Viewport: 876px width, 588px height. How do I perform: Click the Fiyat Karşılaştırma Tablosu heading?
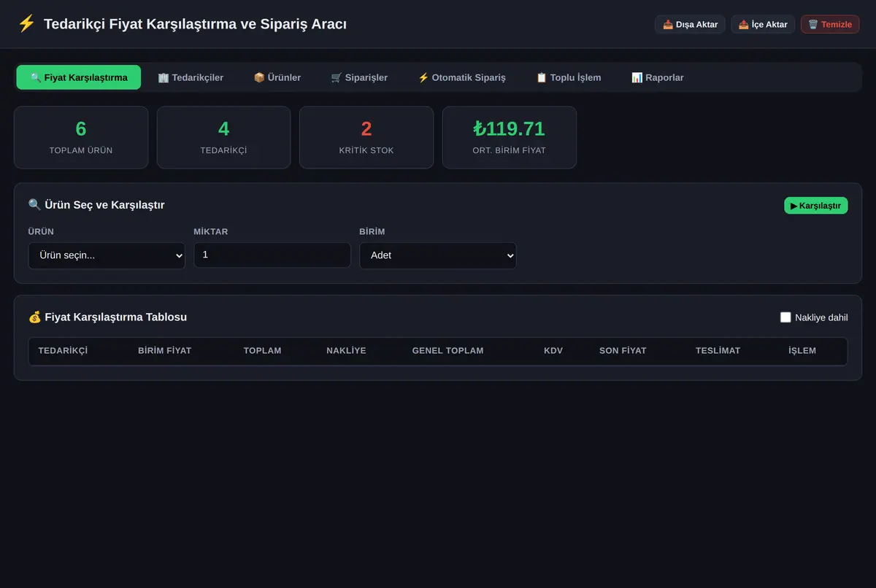coord(107,317)
